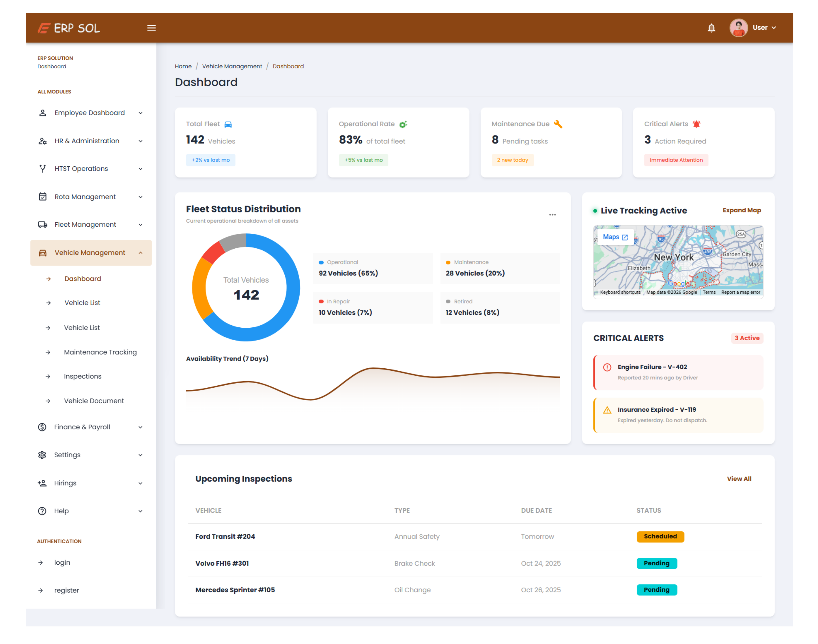Image resolution: width=818 pixels, height=644 pixels.
Task: Click the Expand Map link
Action: [741, 210]
